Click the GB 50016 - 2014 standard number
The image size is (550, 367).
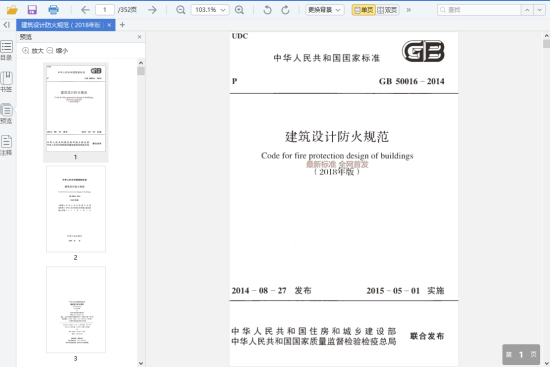click(411, 81)
